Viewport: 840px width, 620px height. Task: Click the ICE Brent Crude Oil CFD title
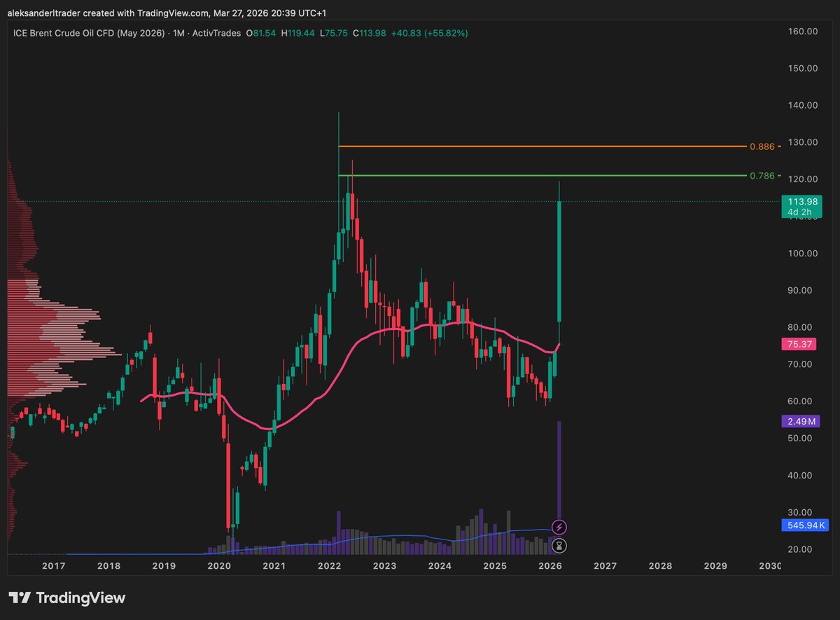(x=88, y=33)
